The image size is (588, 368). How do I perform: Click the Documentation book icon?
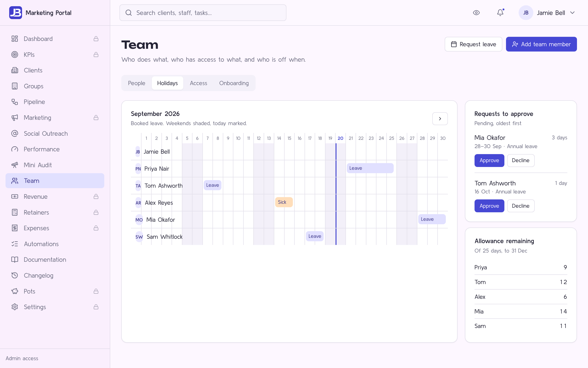pyautogui.click(x=14, y=259)
